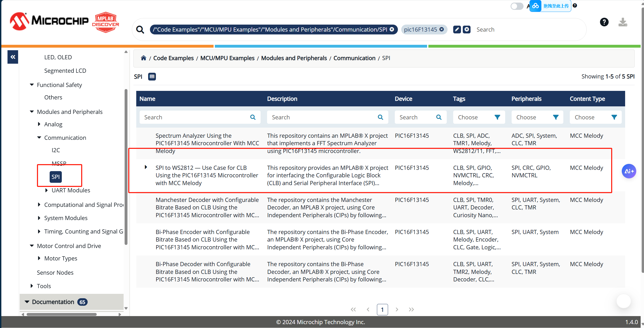Collapse the sidebar with double-arrow button
Image resolution: width=644 pixels, height=328 pixels.
pyautogui.click(x=13, y=57)
